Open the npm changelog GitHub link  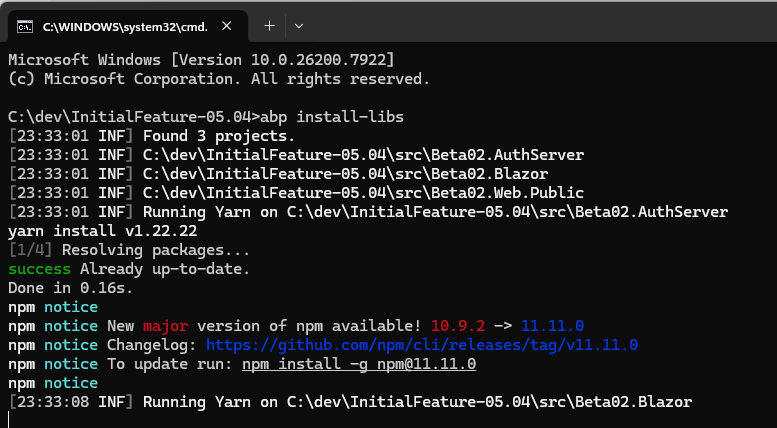pos(421,345)
